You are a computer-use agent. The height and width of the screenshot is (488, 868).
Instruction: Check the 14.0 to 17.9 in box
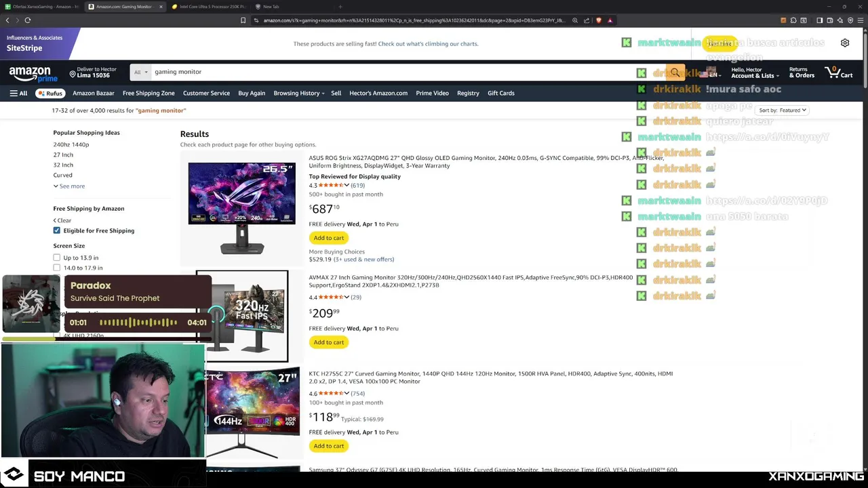click(x=57, y=268)
